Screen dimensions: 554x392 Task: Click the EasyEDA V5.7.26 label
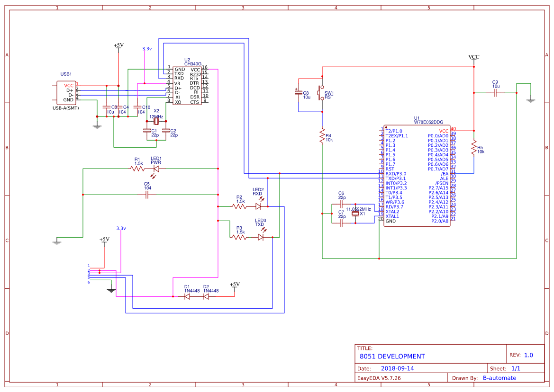coord(380,377)
